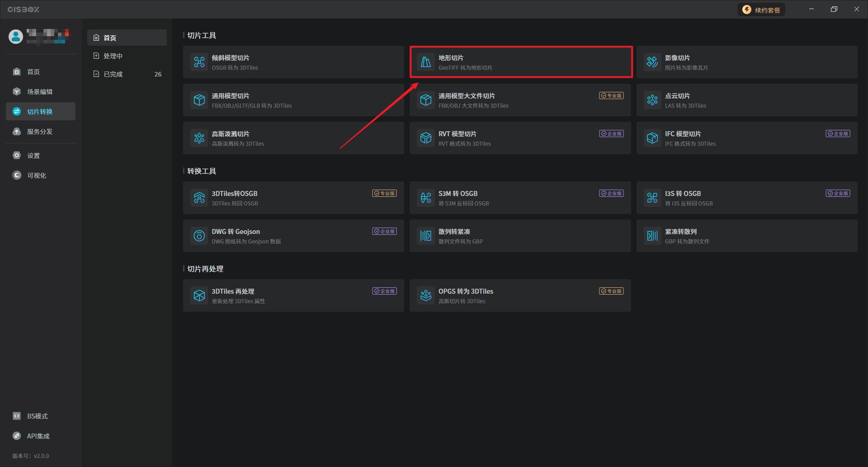Switch to the 处理中 tab
868x467 pixels.
click(113, 56)
